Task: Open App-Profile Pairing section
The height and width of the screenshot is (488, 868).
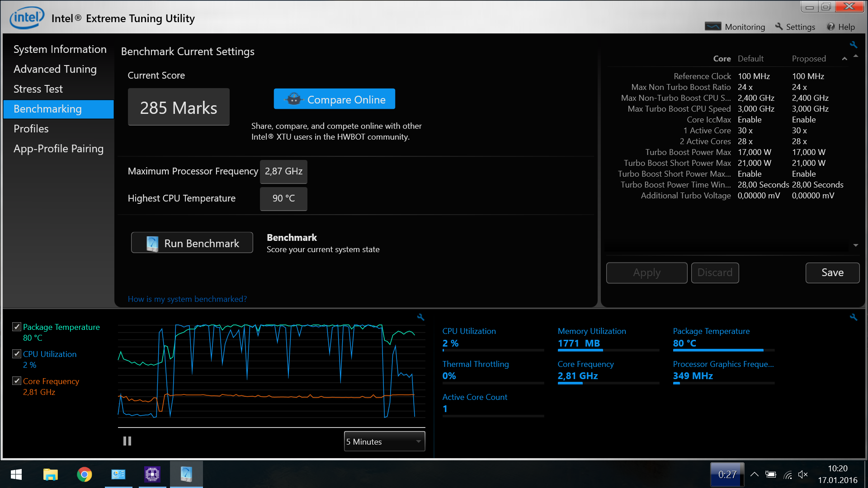Action: tap(58, 149)
